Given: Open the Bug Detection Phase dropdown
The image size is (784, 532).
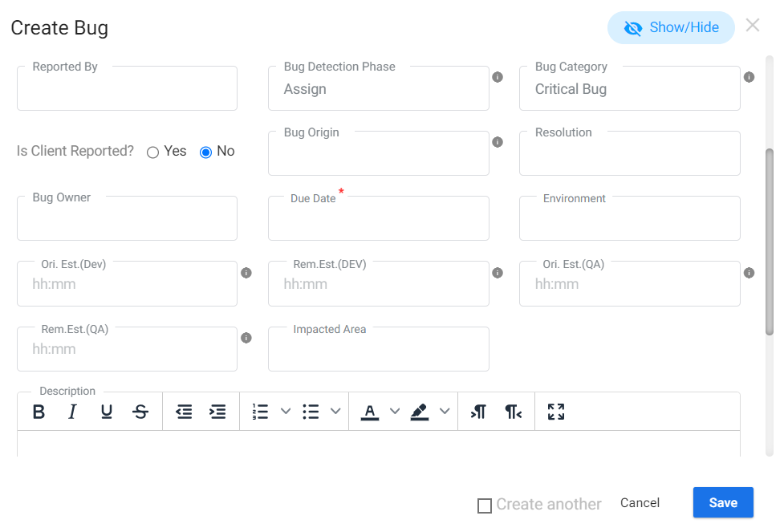Looking at the screenshot, I should (378, 89).
